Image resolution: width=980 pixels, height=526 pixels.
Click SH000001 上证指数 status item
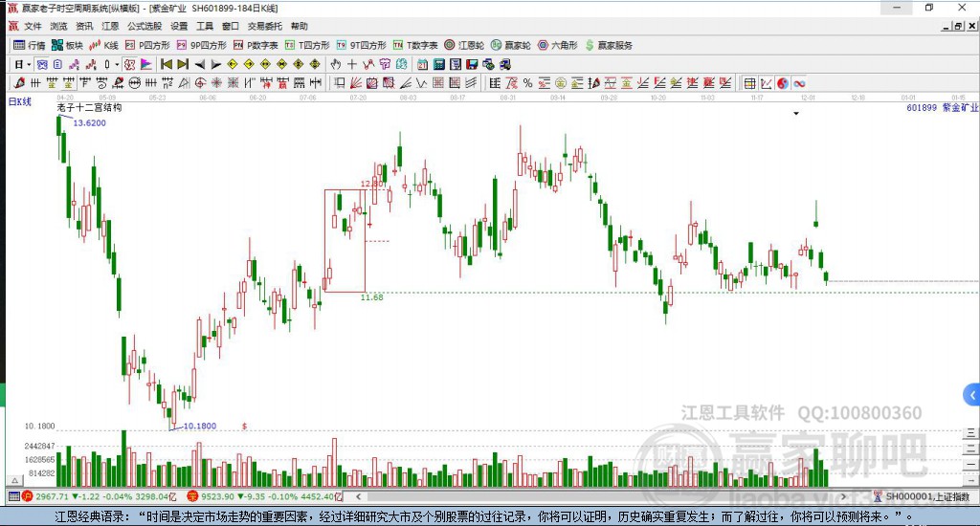922,496
